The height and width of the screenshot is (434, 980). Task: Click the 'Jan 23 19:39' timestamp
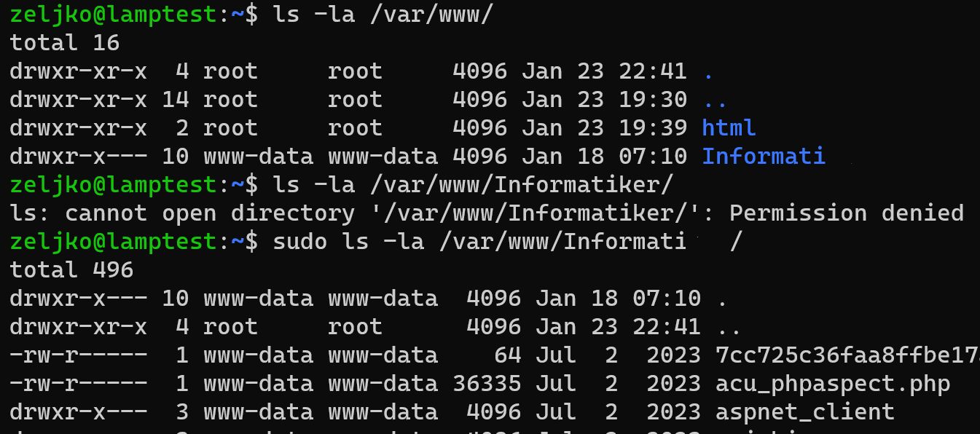tap(604, 128)
